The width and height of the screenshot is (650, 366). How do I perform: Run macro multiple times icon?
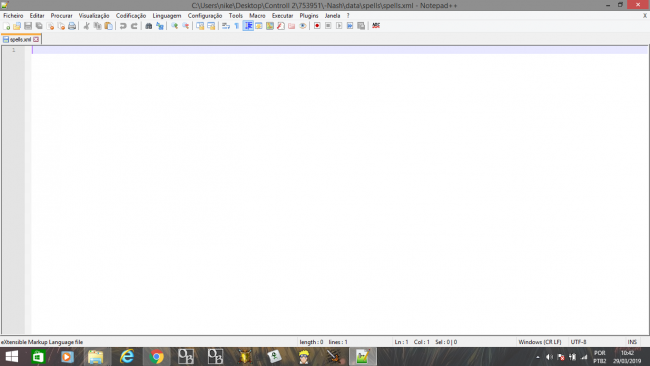[x=350, y=26]
